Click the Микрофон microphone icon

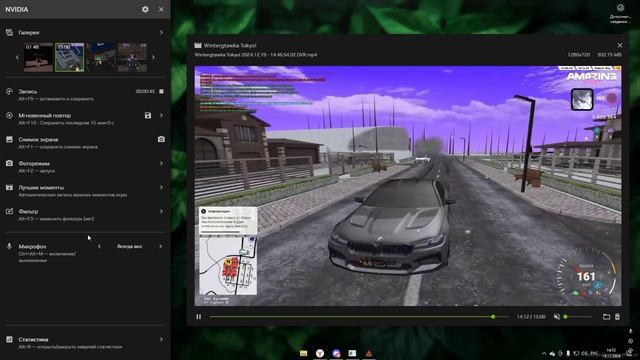pos(9,247)
